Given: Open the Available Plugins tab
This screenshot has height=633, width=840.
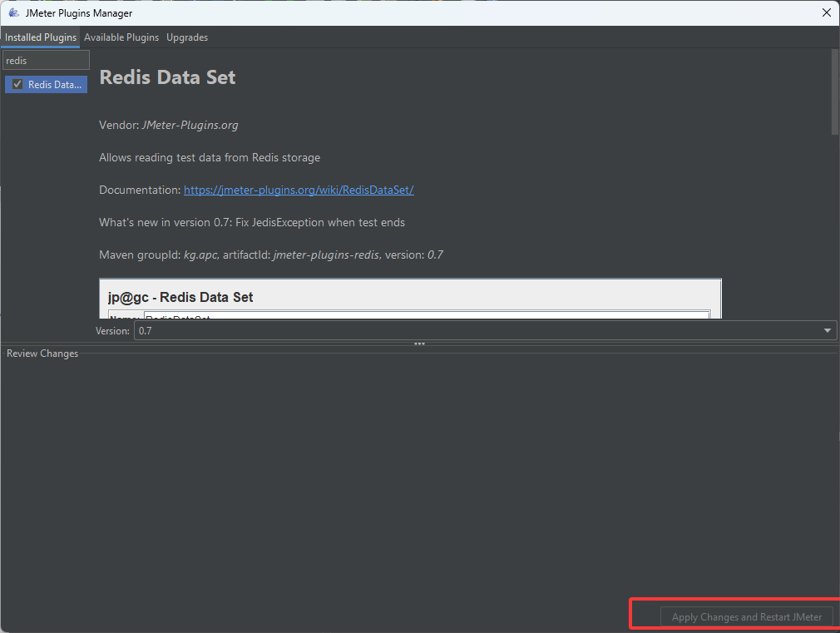Looking at the screenshot, I should [x=121, y=37].
